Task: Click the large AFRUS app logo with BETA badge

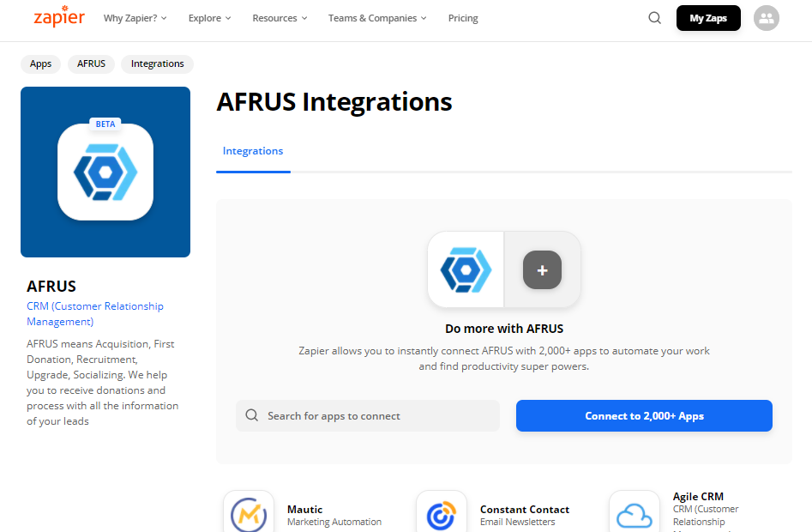Action: click(105, 172)
